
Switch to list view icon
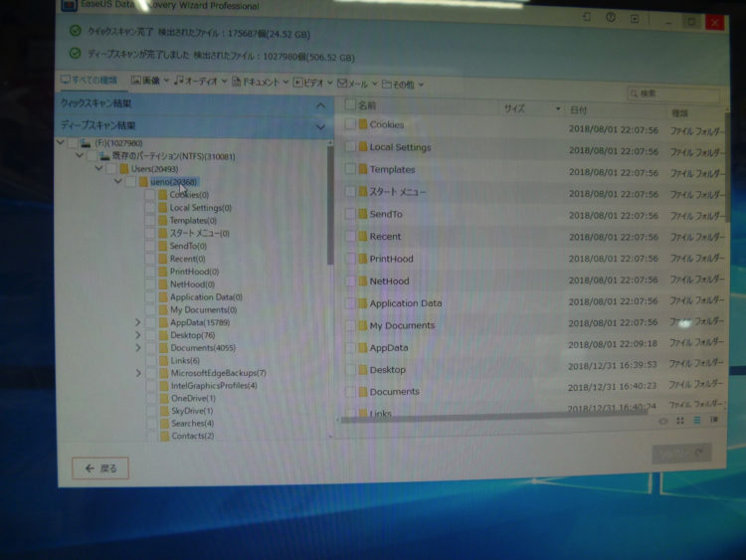coord(696,420)
